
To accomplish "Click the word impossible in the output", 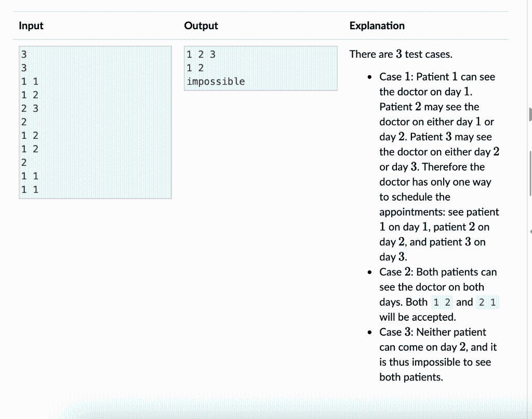I will click(x=216, y=82).
